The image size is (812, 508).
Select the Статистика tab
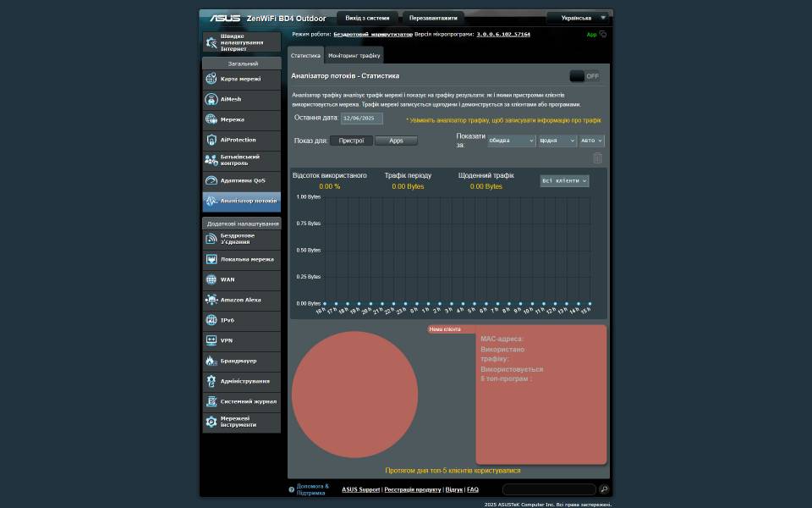point(305,55)
